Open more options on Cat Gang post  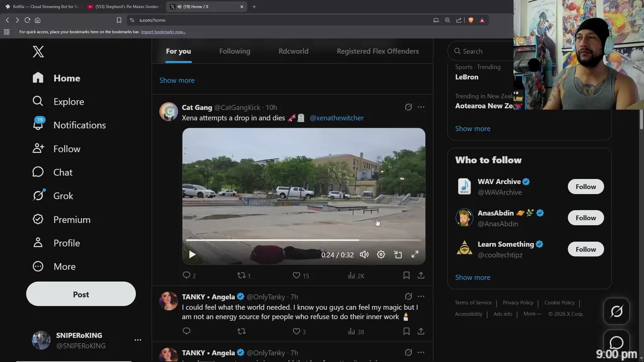click(x=421, y=107)
